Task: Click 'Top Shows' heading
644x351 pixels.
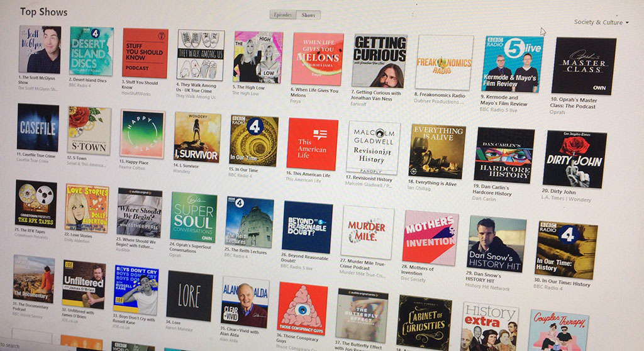Action: (x=43, y=12)
